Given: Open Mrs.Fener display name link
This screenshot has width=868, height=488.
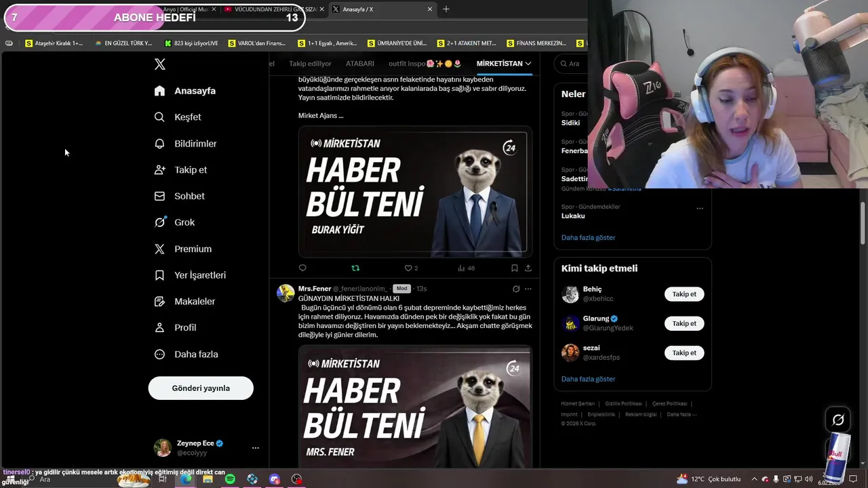Looking at the screenshot, I should click(314, 289).
